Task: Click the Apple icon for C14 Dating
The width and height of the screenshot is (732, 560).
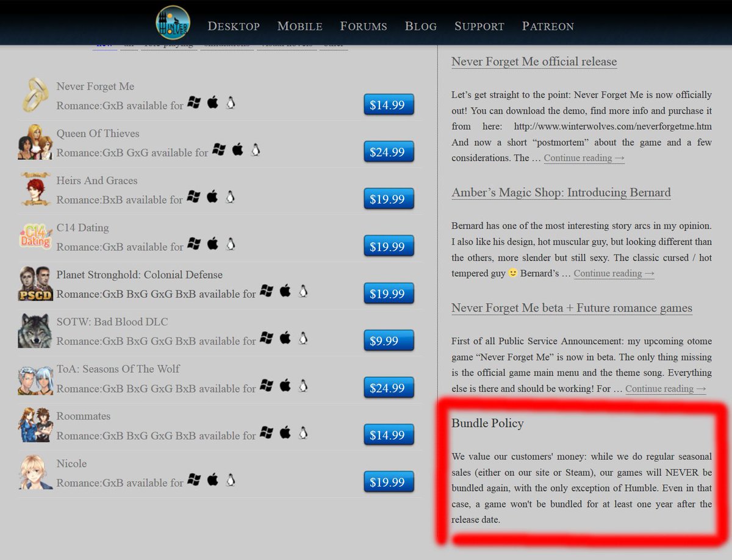Action: point(212,244)
